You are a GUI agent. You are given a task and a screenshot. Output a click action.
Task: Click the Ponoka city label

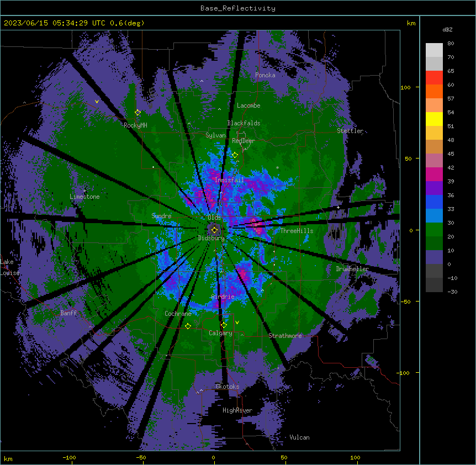pyautogui.click(x=265, y=75)
